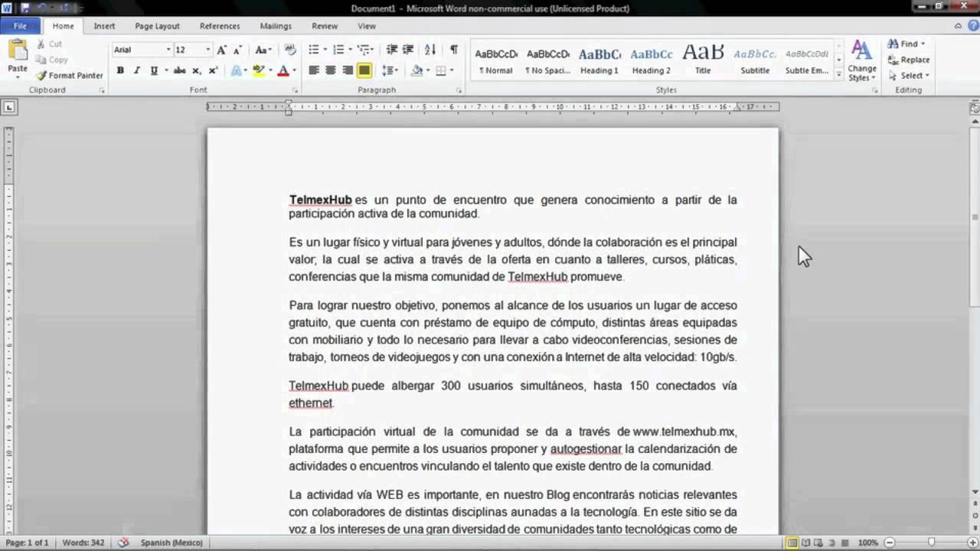Toggle the Show/Hide paragraph marks button
This screenshot has height=551, width=980.
pos(453,50)
